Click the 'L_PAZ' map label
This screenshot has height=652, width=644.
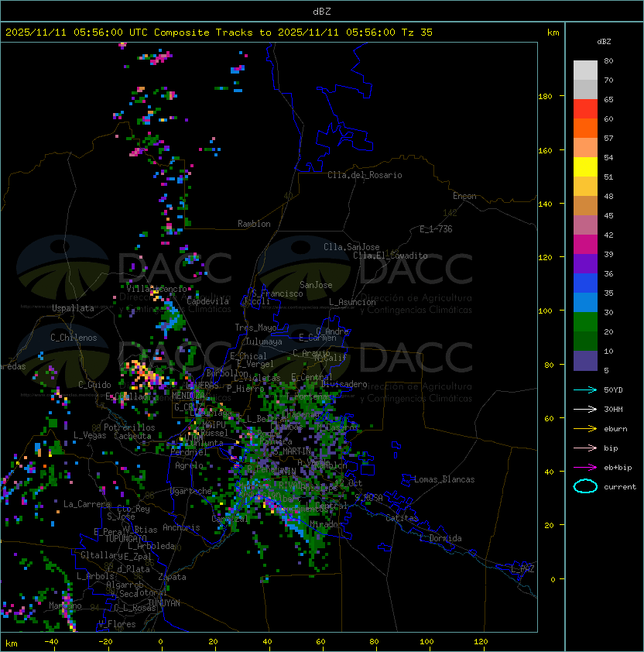[522, 569]
